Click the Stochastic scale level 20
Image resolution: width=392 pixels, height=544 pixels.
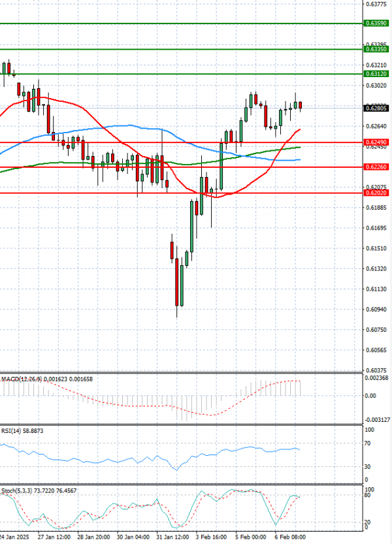368,522
